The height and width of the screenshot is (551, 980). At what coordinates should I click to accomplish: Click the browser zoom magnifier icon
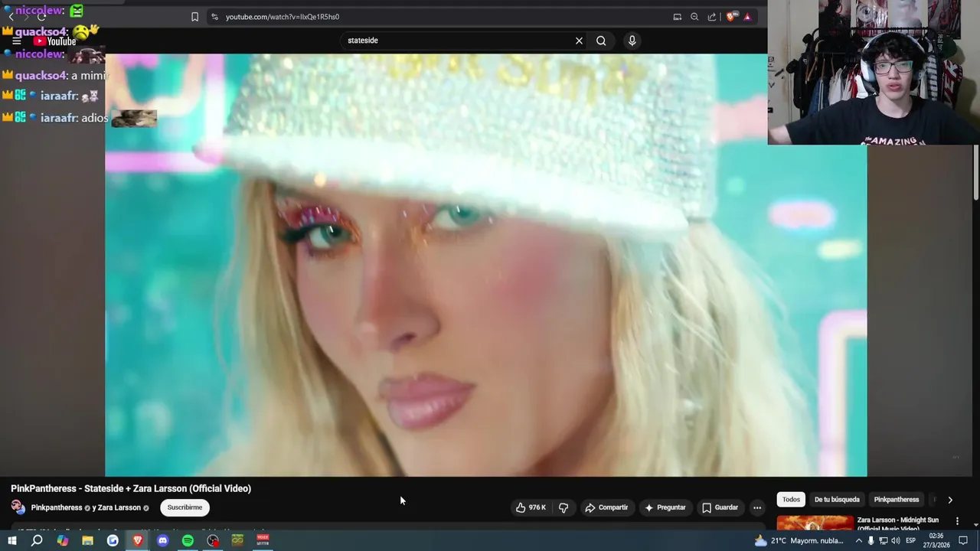click(694, 17)
